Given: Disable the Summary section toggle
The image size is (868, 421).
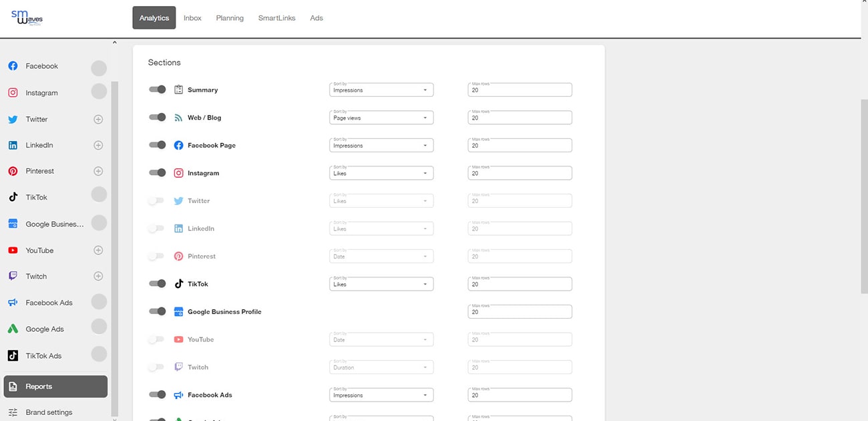Looking at the screenshot, I should (x=158, y=90).
